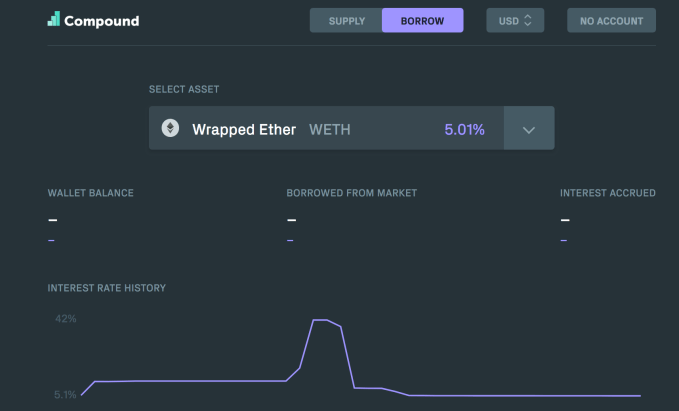Screen dimensions: 679x411
Task: Open the USD currency dropdown
Action: coord(515,20)
